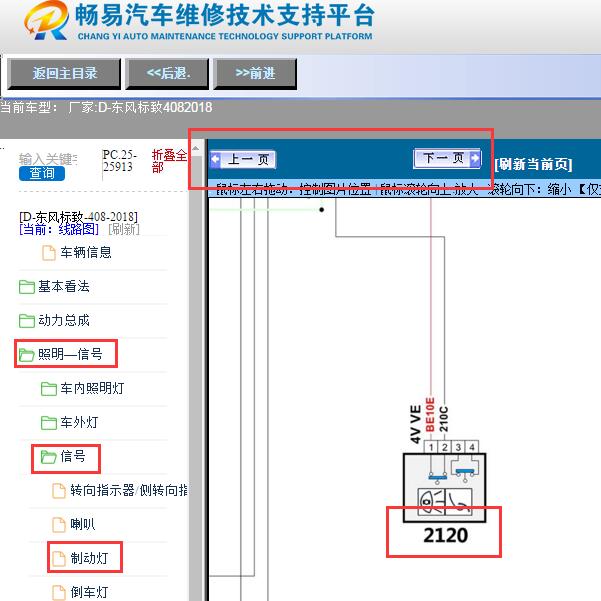Expand the 车外灯 folder
This screenshot has width=601, height=601.
click(79, 422)
